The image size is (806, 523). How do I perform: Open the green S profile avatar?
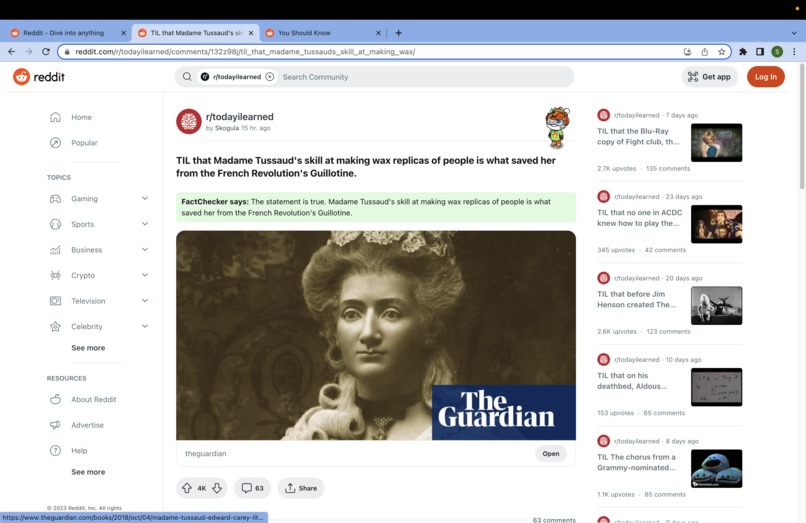click(x=777, y=51)
